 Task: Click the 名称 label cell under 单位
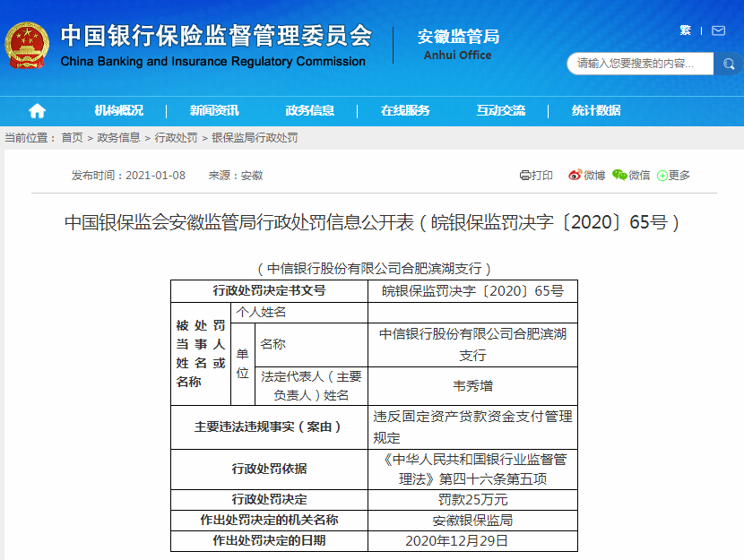311,345
